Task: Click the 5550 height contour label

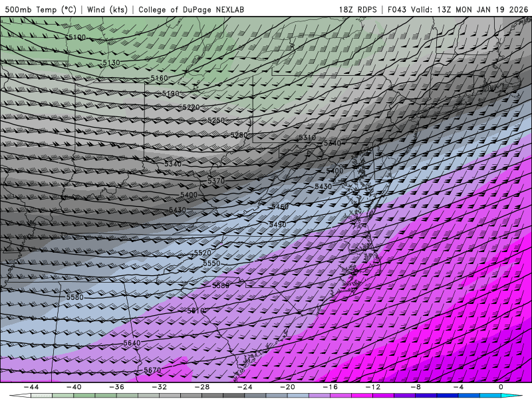Action: click(211, 263)
